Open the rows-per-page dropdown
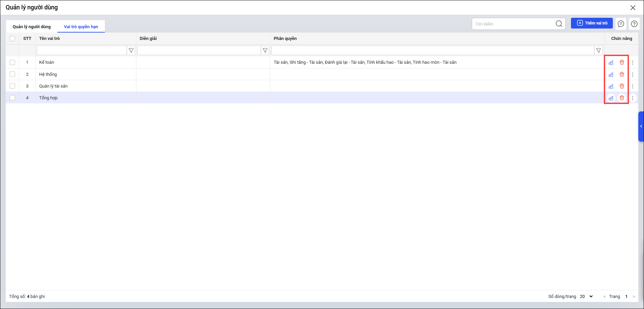Image resolution: width=644 pixels, height=309 pixels. [586, 297]
